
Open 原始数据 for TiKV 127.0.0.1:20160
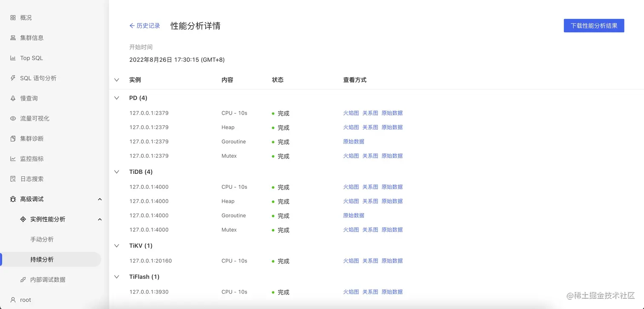[392, 261]
